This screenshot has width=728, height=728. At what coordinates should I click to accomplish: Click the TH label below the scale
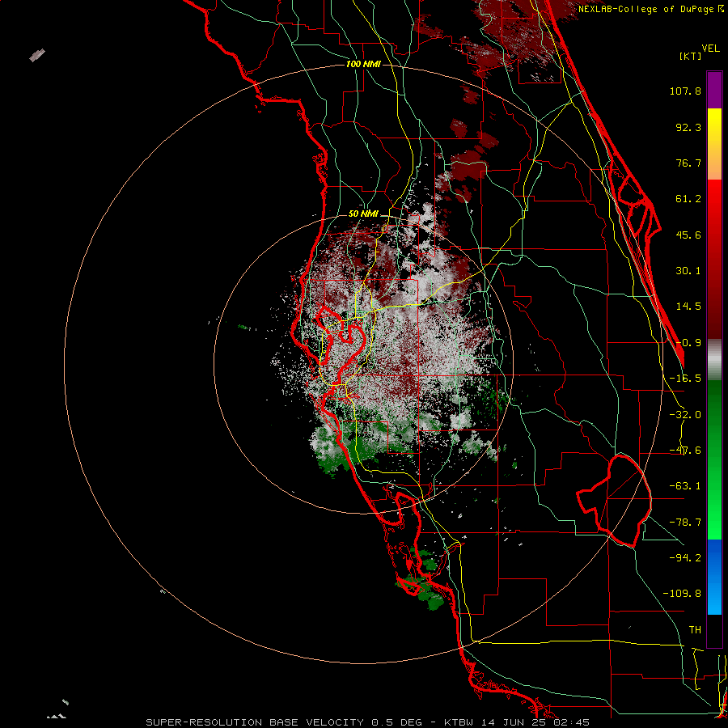695,629
